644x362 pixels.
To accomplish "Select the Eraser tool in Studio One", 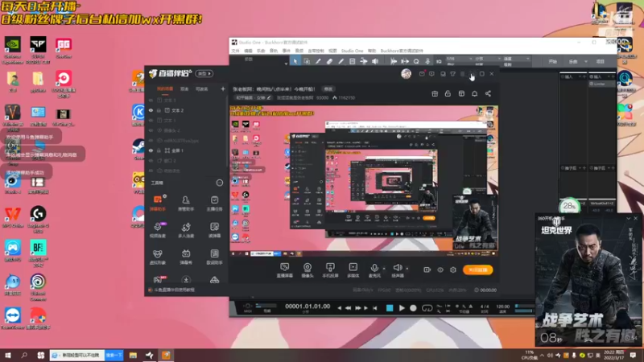I will (x=329, y=62).
